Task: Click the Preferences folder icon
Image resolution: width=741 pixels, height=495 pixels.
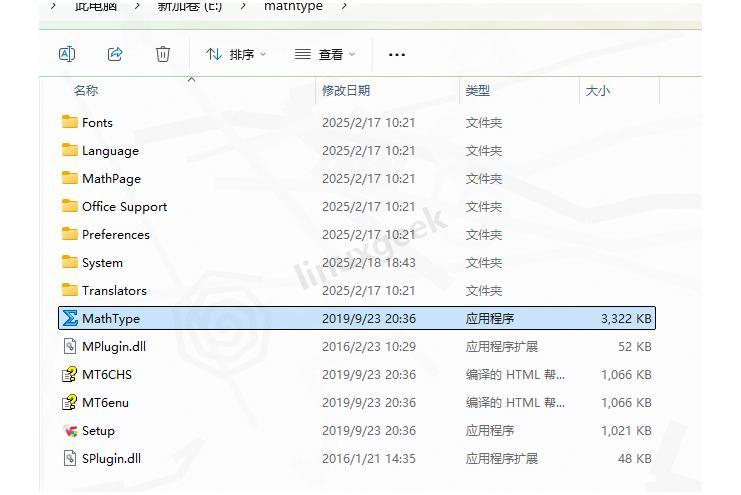Action: tap(70, 234)
